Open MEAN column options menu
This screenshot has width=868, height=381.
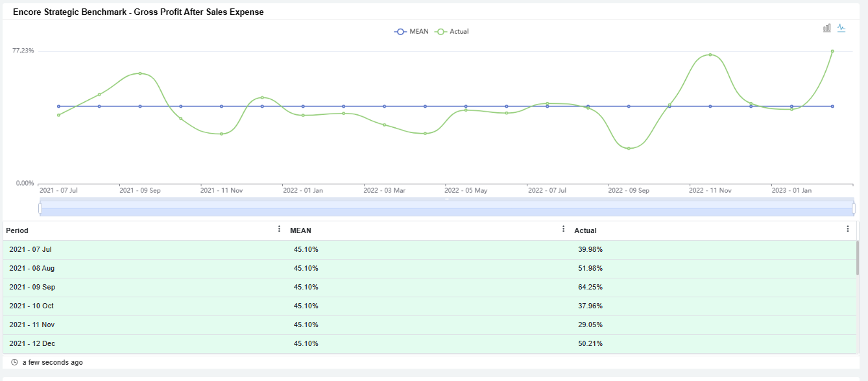click(x=564, y=229)
